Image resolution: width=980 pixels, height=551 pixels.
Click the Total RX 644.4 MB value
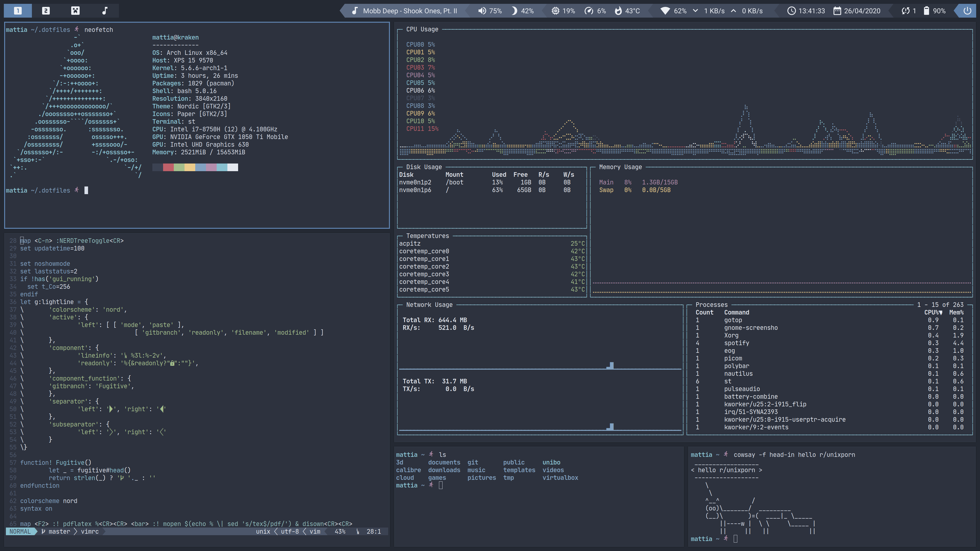453,320
